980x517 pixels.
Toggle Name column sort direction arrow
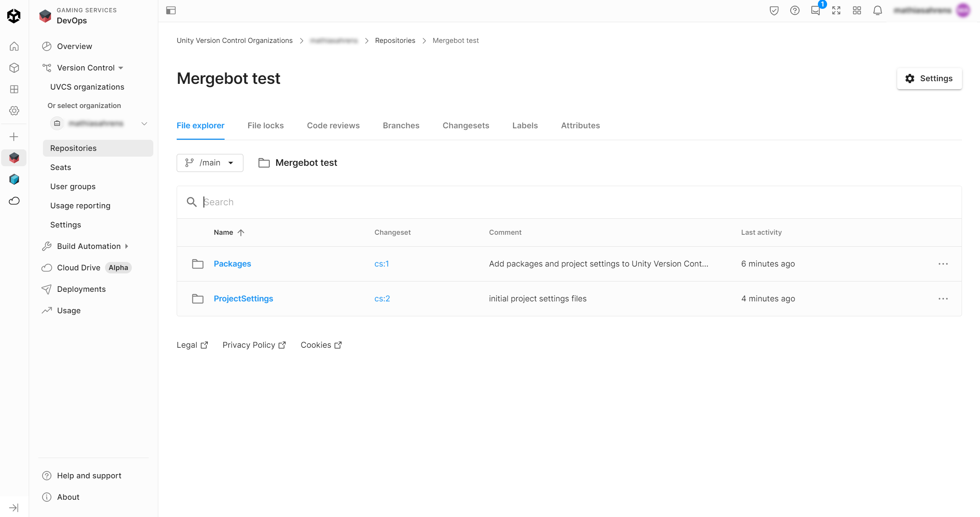tap(241, 232)
